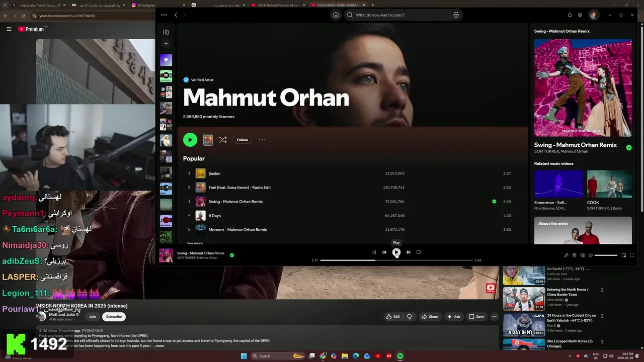Like the YouTube video (54K)
Image resolution: width=644 pixels, height=362 pixels.
pyautogui.click(x=393, y=317)
